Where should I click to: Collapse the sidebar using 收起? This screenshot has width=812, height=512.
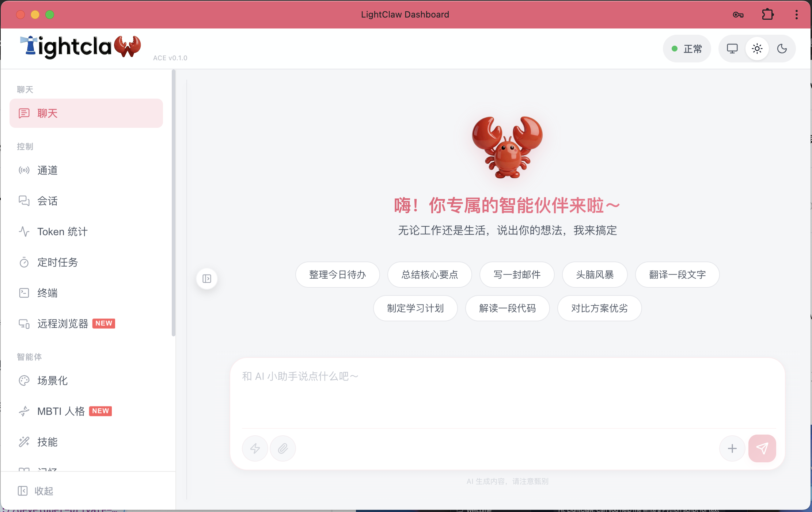[43, 491]
